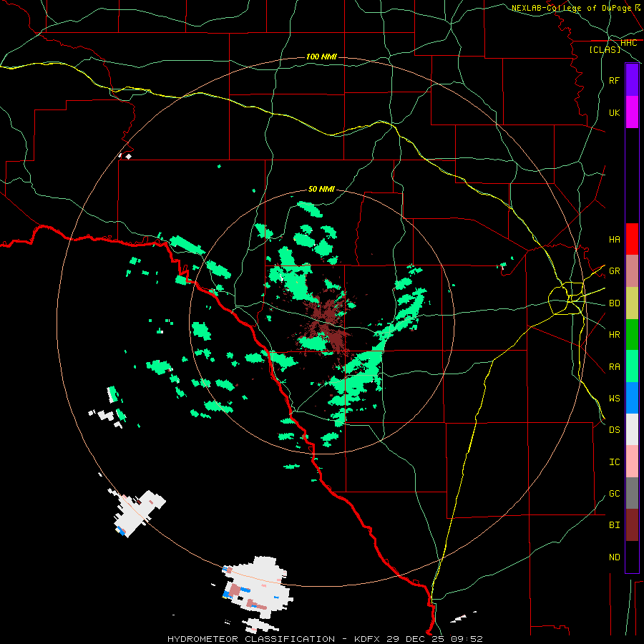
Task: Click the HHC product label
Action: point(628,43)
